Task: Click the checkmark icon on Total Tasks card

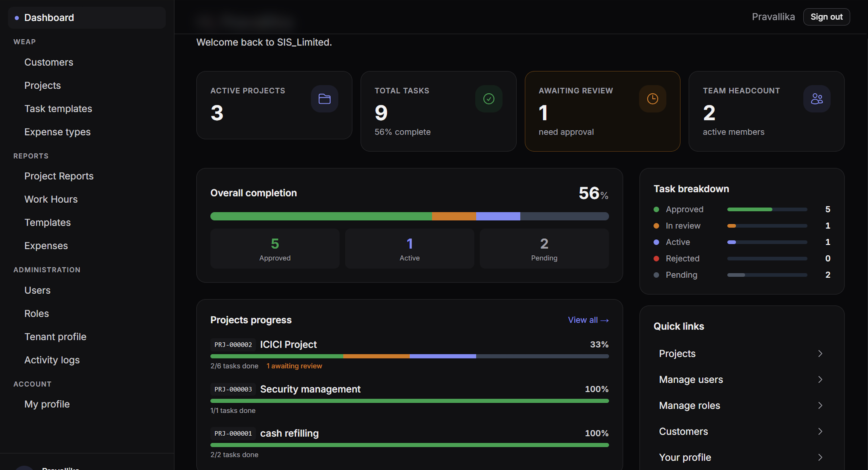Action: (488, 99)
